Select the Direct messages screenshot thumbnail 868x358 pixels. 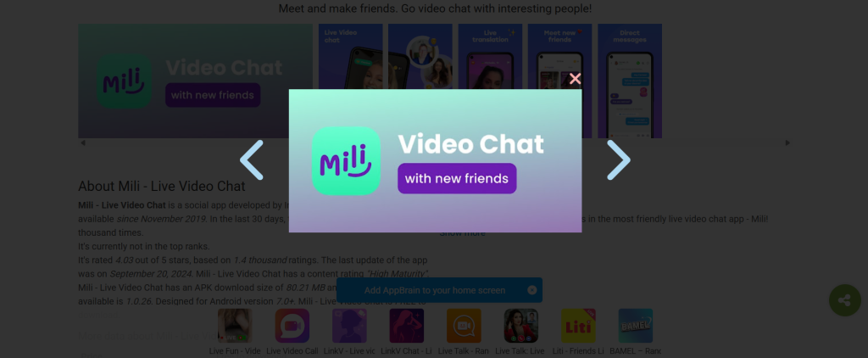click(x=630, y=81)
